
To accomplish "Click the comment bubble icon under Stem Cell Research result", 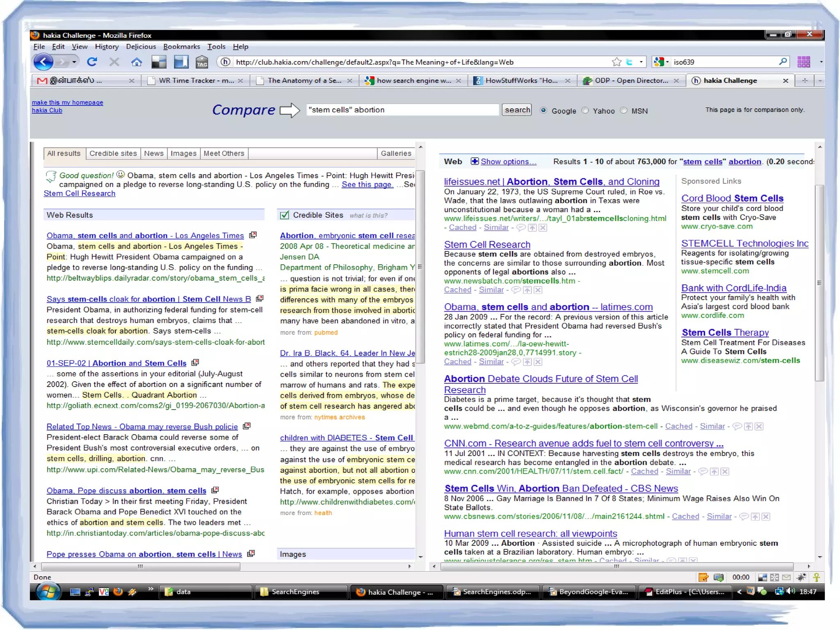I will 516,290.
